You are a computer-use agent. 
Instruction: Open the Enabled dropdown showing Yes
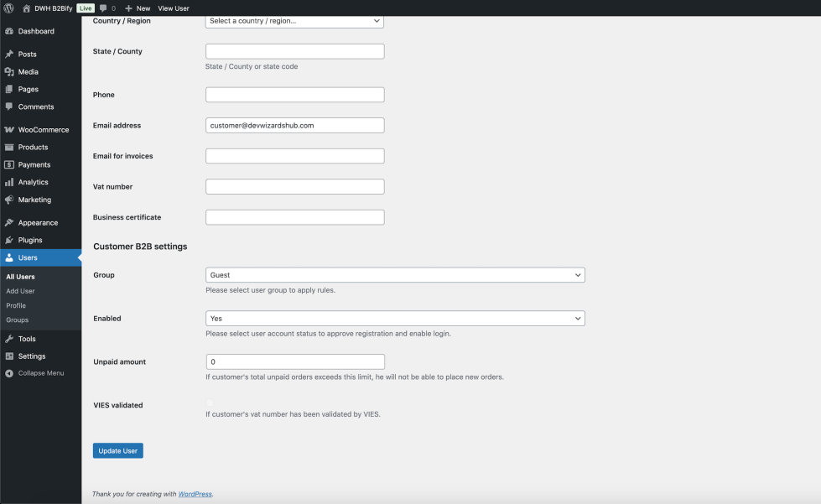395,319
